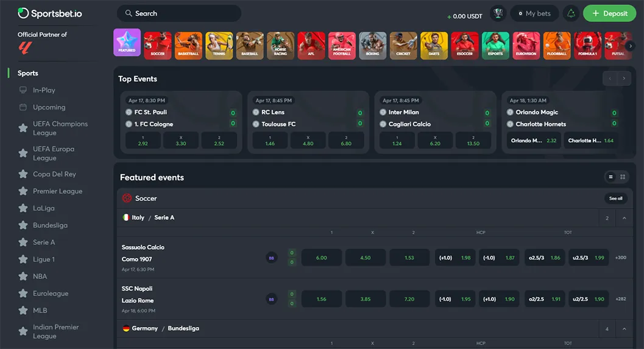This screenshot has width=644, height=349.
Task: Select o2.5/3 total at 1.86
Action: (545, 258)
